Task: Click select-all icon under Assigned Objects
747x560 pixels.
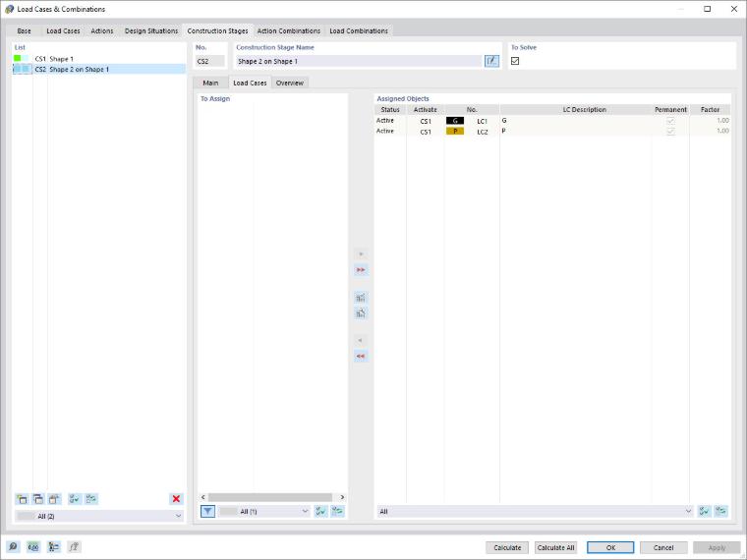Action: click(x=704, y=512)
